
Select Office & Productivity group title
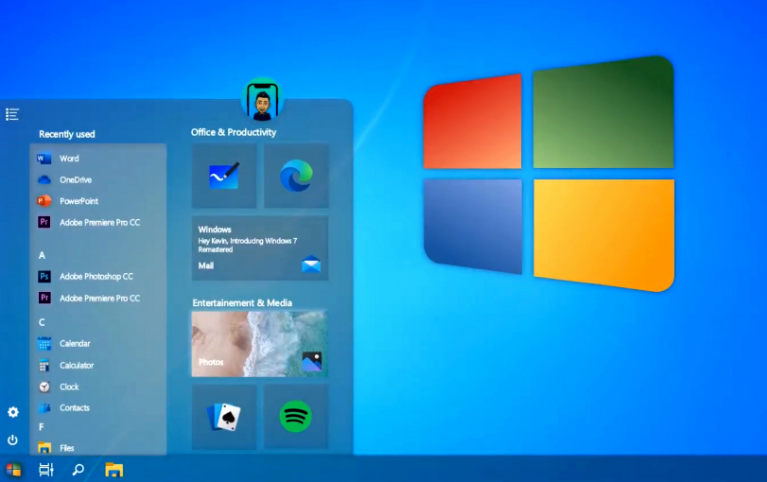coord(233,132)
